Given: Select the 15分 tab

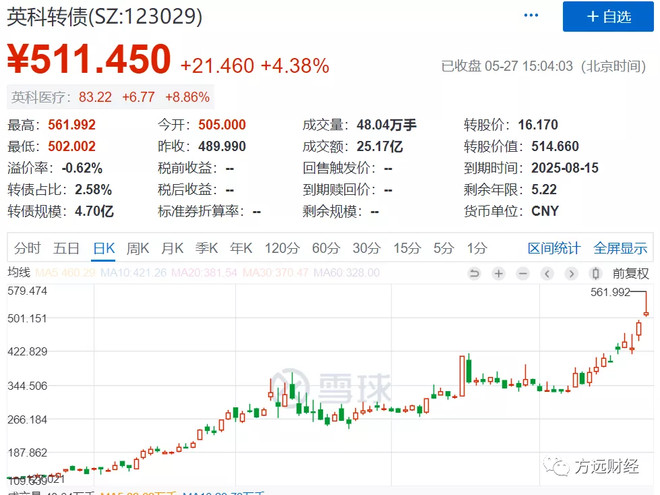Looking at the screenshot, I should point(407,248).
